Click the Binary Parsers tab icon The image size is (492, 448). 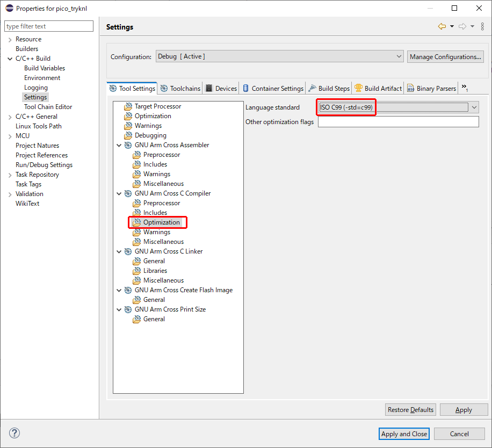(x=410, y=88)
